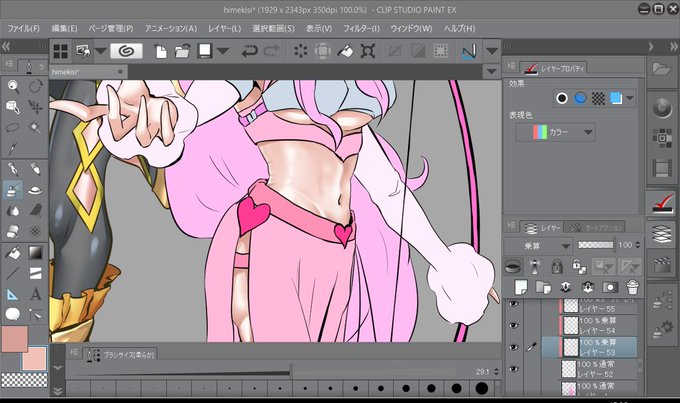Open the 編集(E) menu
Screen dimensions: 680x403
point(64,29)
